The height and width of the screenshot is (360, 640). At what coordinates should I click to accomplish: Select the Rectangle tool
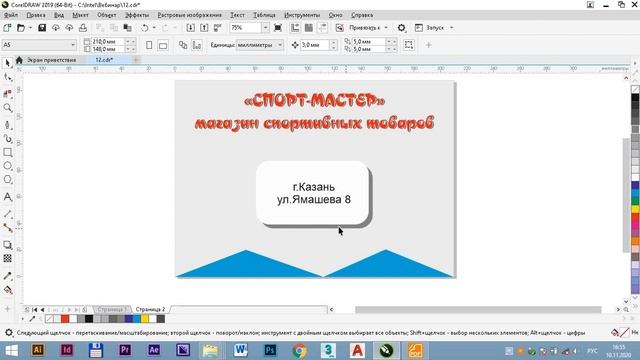pyautogui.click(x=7, y=152)
